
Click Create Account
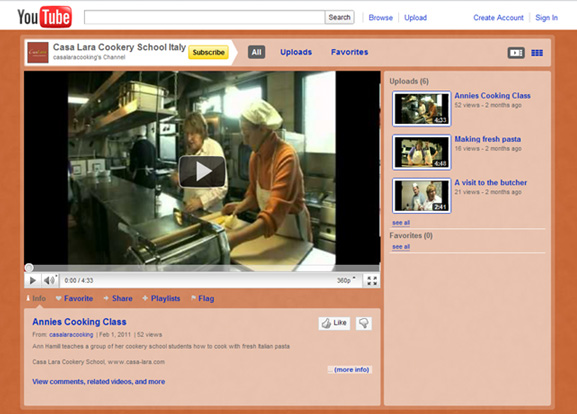(x=498, y=18)
